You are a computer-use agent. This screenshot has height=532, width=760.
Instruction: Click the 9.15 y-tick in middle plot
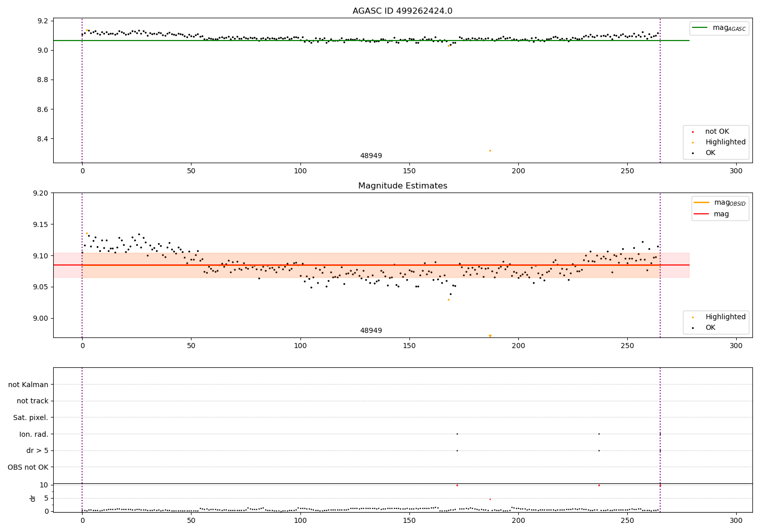[x=42, y=224]
